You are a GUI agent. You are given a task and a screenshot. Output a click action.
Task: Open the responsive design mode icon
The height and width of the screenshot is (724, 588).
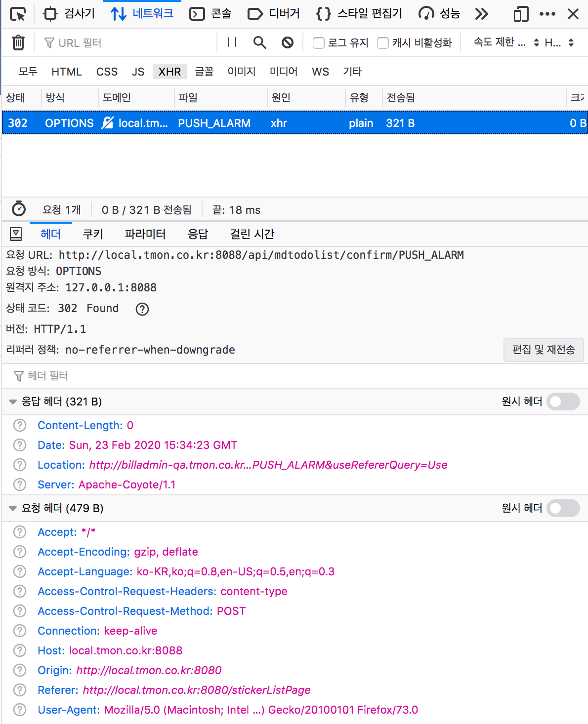click(x=521, y=14)
